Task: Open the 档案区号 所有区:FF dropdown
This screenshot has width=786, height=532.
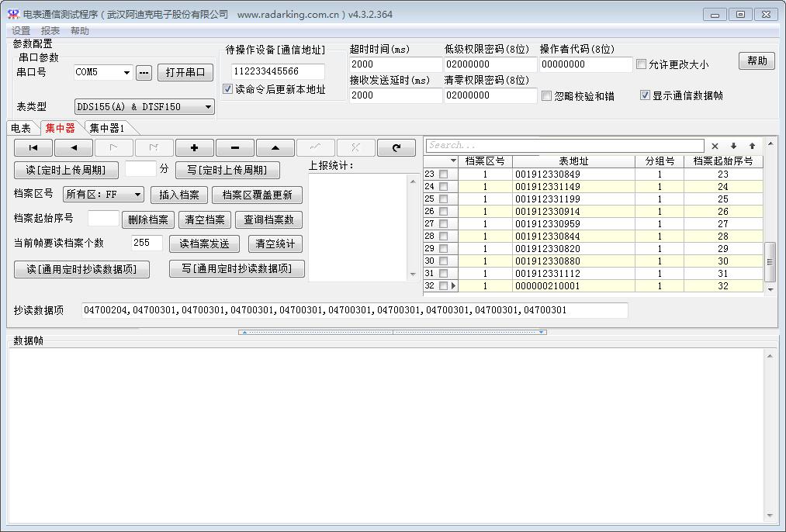Action: [x=137, y=195]
